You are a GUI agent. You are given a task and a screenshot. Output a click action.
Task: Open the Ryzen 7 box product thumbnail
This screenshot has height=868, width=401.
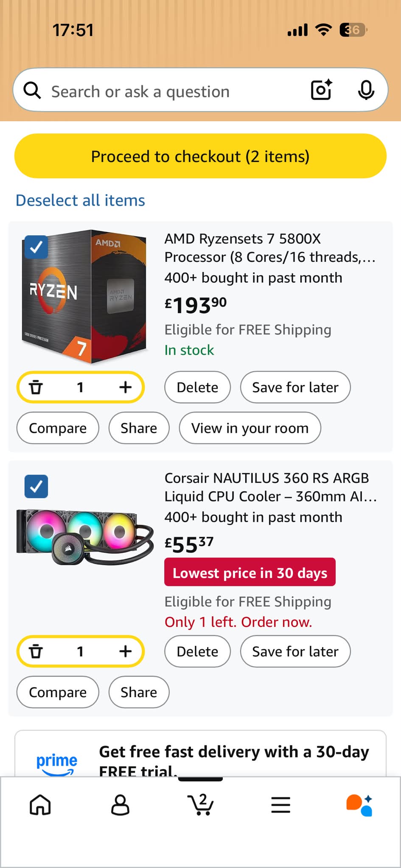coord(84,297)
